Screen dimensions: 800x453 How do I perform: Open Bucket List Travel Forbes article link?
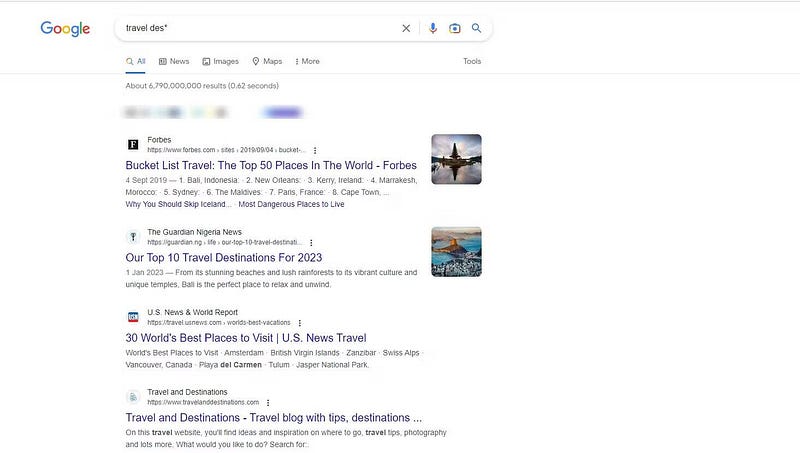click(271, 165)
